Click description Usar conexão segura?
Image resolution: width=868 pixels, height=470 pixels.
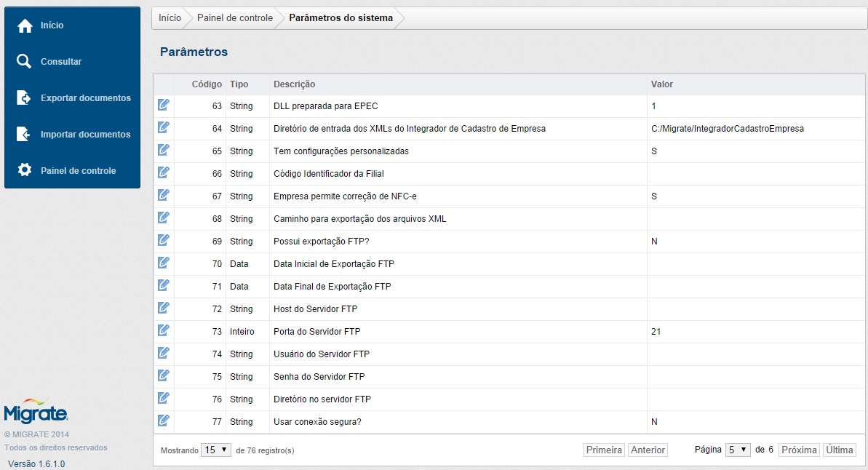click(x=317, y=422)
